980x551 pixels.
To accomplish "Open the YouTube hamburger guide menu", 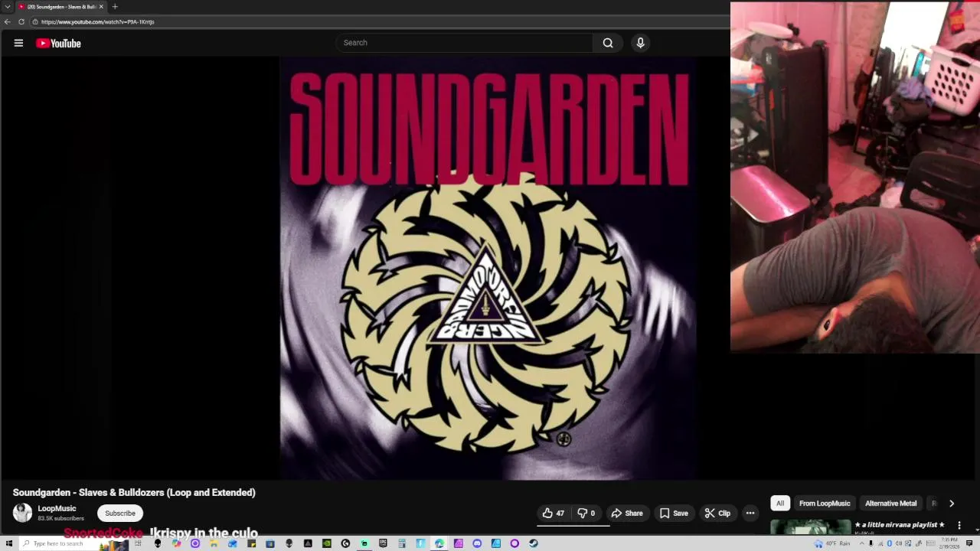I will click(18, 43).
